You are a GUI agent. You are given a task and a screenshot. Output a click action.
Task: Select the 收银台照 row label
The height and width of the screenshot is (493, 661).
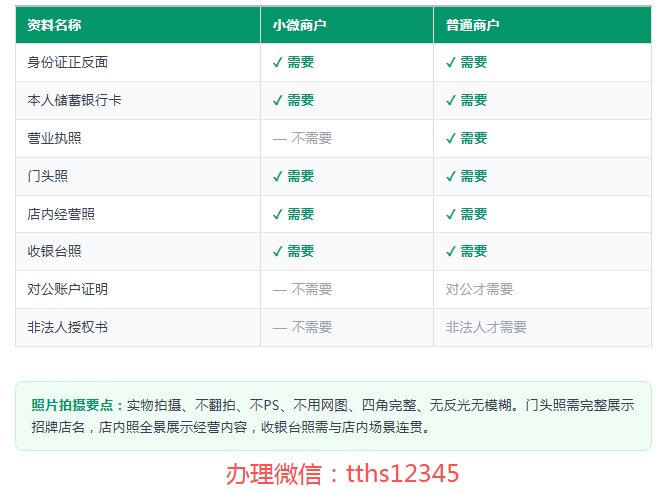tap(54, 251)
